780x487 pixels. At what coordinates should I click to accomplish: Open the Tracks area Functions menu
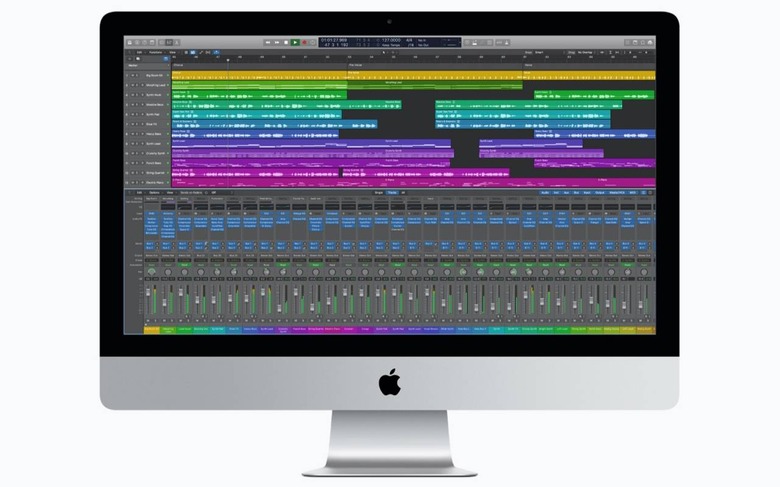click(x=156, y=52)
